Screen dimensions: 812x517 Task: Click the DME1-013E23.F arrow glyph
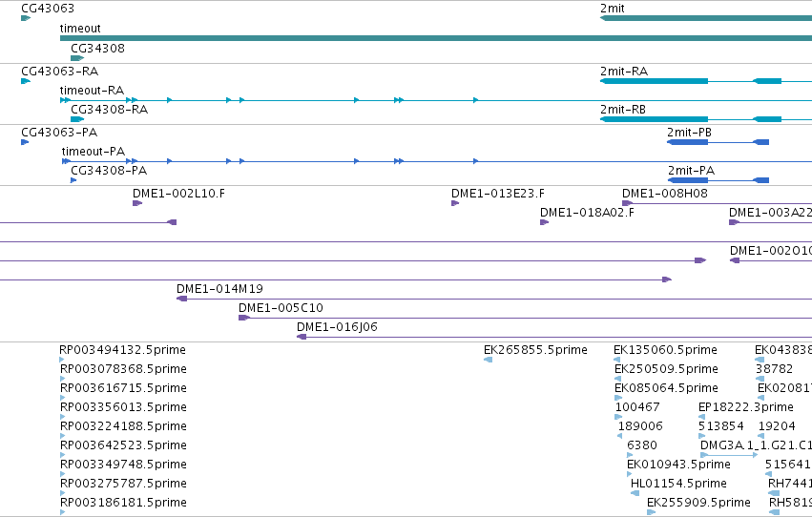455,203
